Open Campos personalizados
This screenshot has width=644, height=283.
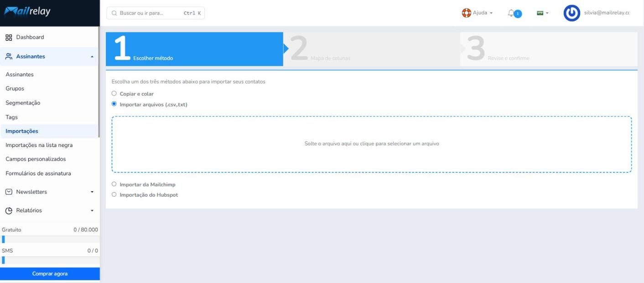coord(36,159)
